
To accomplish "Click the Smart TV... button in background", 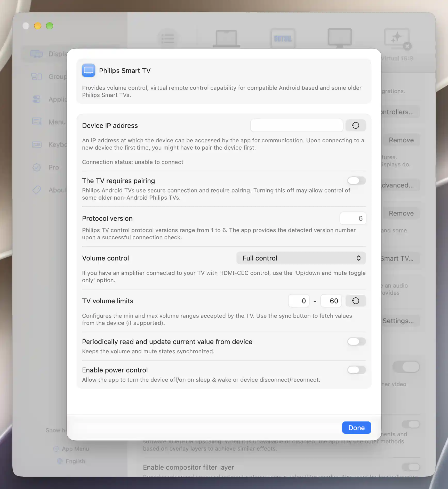I will 400,258.
